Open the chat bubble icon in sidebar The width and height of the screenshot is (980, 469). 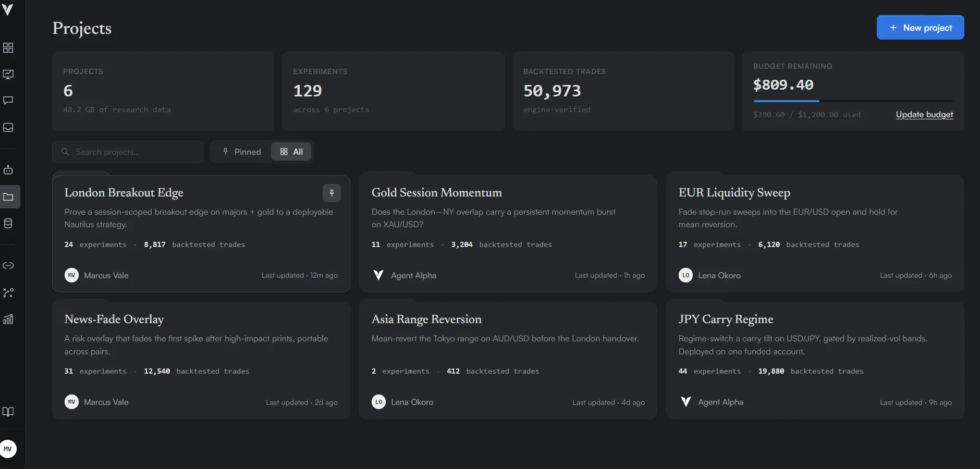pyautogui.click(x=8, y=101)
